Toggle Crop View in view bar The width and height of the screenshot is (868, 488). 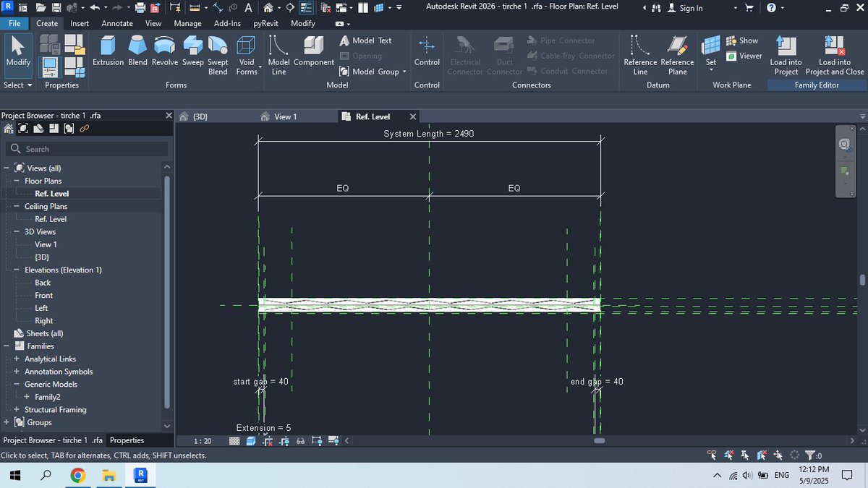click(x=268, y=440)
